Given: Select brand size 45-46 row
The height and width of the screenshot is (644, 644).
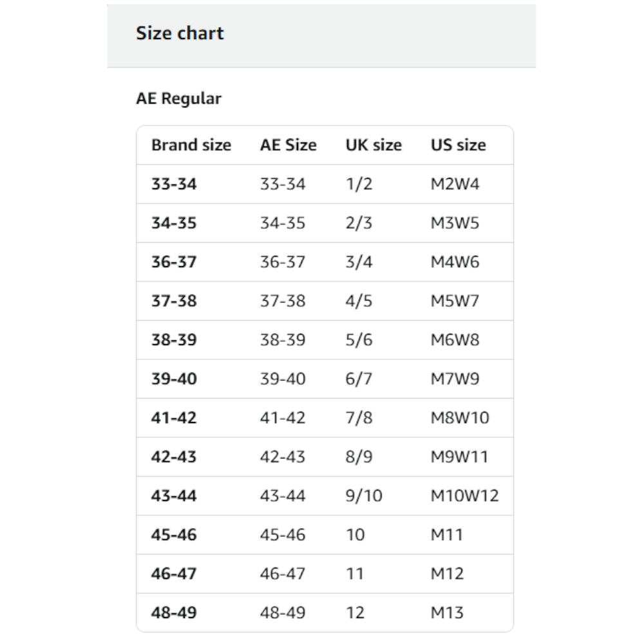Looking at the screenshot, I should click(x=325, y=535).
